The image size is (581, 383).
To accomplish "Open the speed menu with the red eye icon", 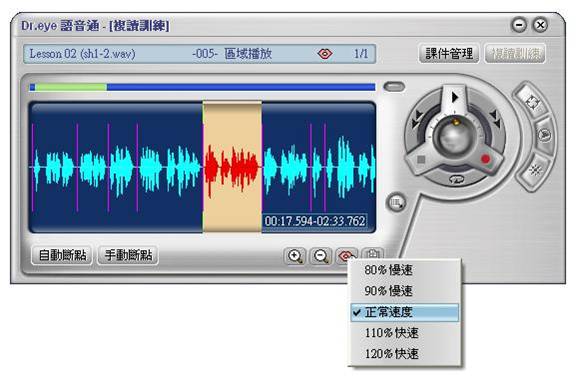I will 346,255.
